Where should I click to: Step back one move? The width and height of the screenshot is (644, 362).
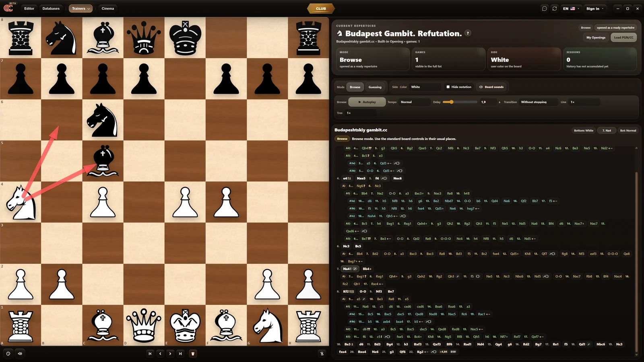click(x=160, y=354)
